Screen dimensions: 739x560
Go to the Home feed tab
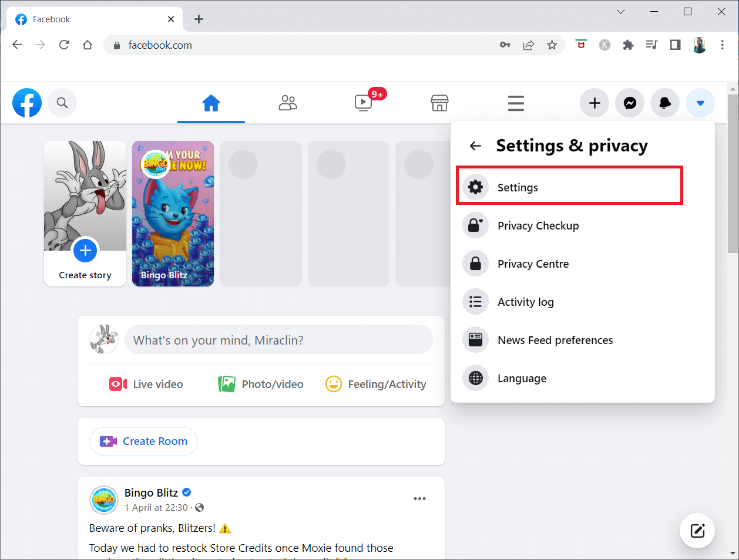coord(211,103)
